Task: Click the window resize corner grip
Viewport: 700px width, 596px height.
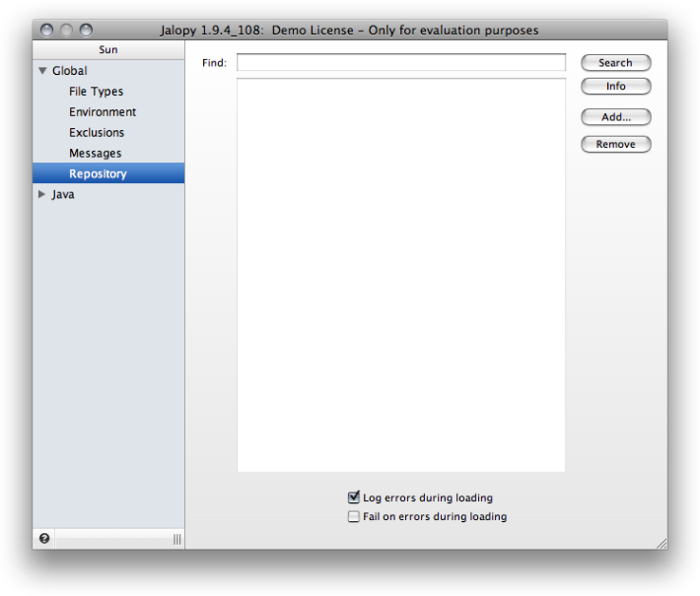Action: click(x=662, y=544)
